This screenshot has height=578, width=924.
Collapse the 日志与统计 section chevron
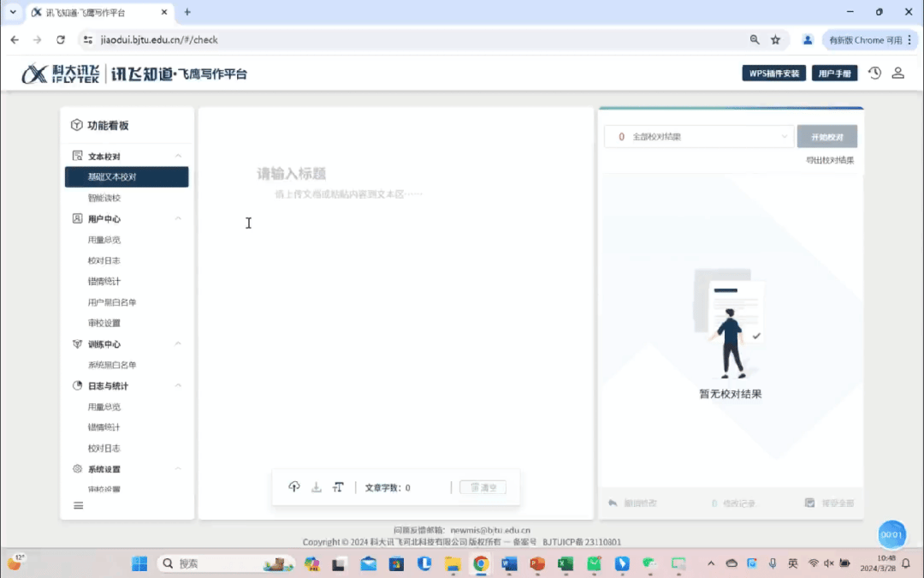point(178,385)
